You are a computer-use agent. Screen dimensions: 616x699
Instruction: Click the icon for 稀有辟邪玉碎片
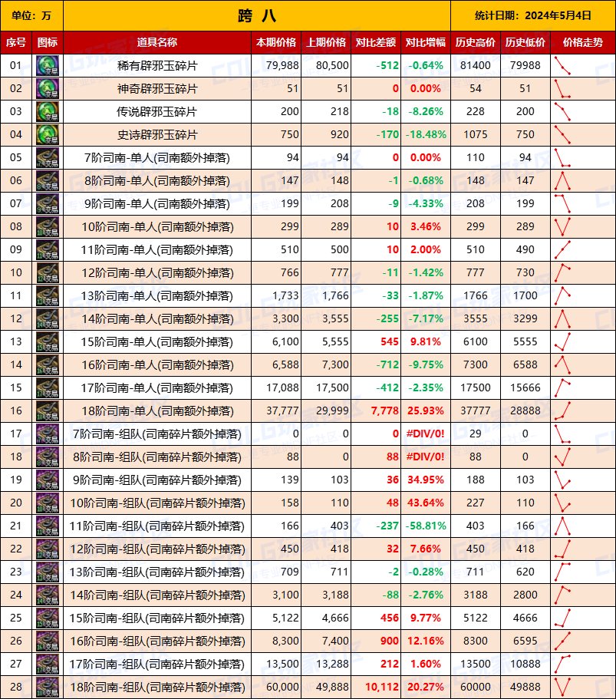[48, 65]
